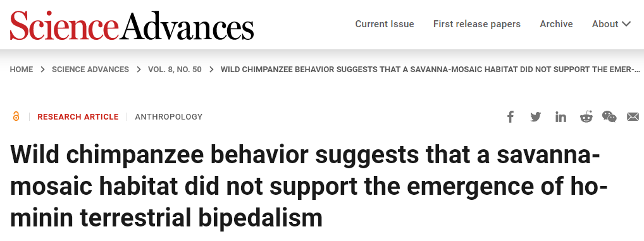This screenshot has width=644, height=241.
Task: Open the Archive section
Action: click(556, 24)
